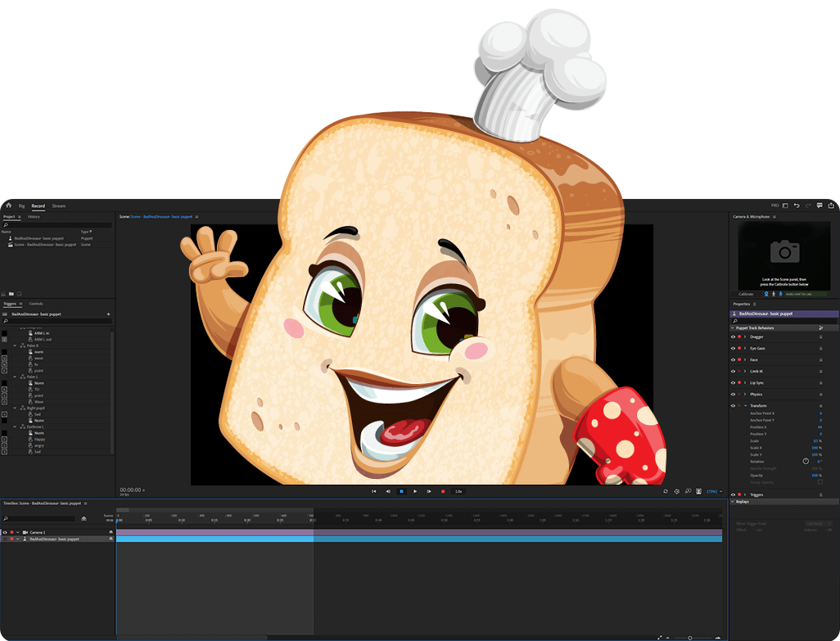The width and height of the screenshot is (840, 641).
Task: Click the Undo icon in the top-right toolbar
Action: (x=797, y=206)
